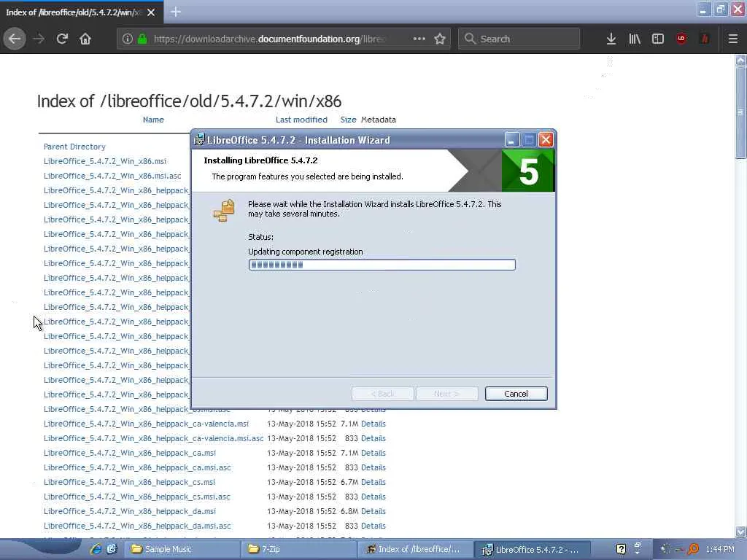Click Installation Wizard title bar installer icon

(x=198, y=139)
